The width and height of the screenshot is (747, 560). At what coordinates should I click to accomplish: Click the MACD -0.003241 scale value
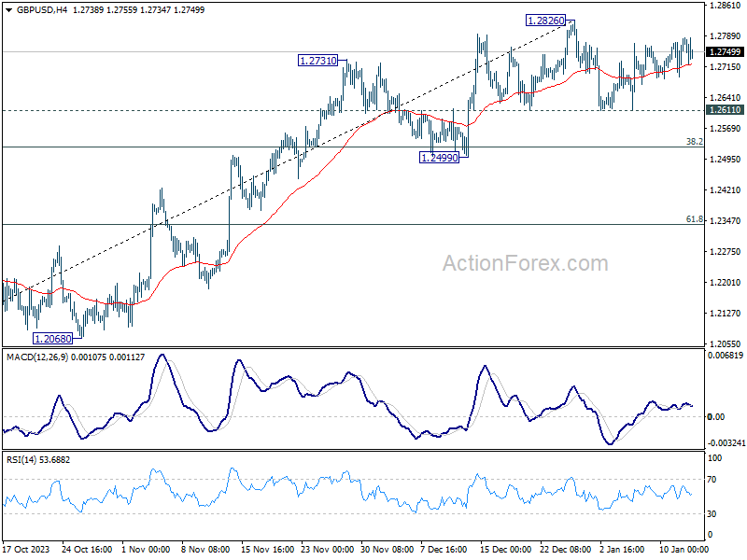click(x=726, y=443)
